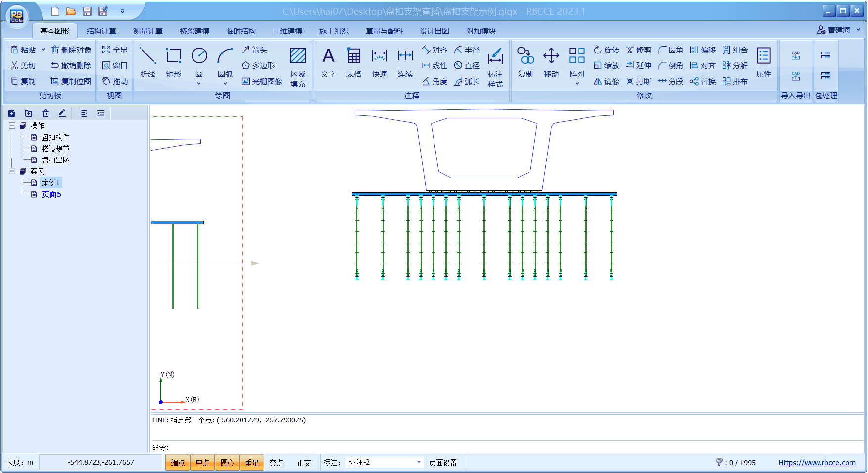Toggle the 中点 midpoint snap

click(202, 463)
